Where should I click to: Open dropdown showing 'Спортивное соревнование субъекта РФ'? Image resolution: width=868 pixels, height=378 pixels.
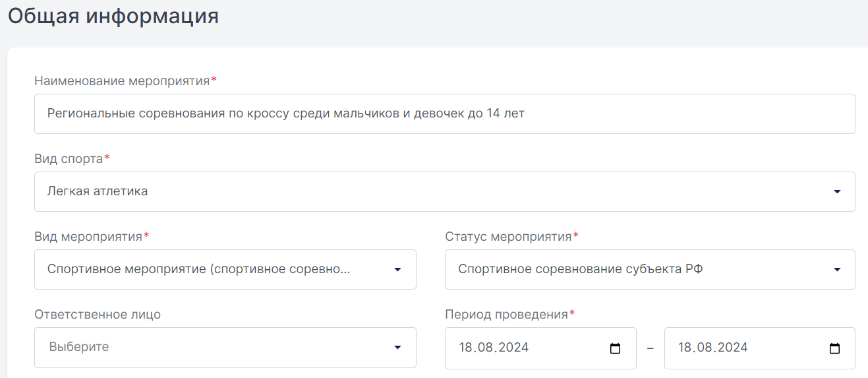coord(650,269)
